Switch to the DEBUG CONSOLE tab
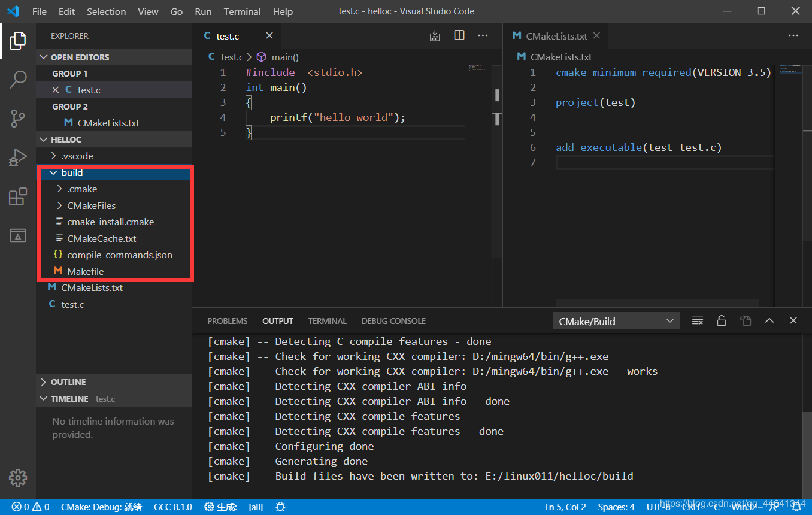 (x=393, y=321)
